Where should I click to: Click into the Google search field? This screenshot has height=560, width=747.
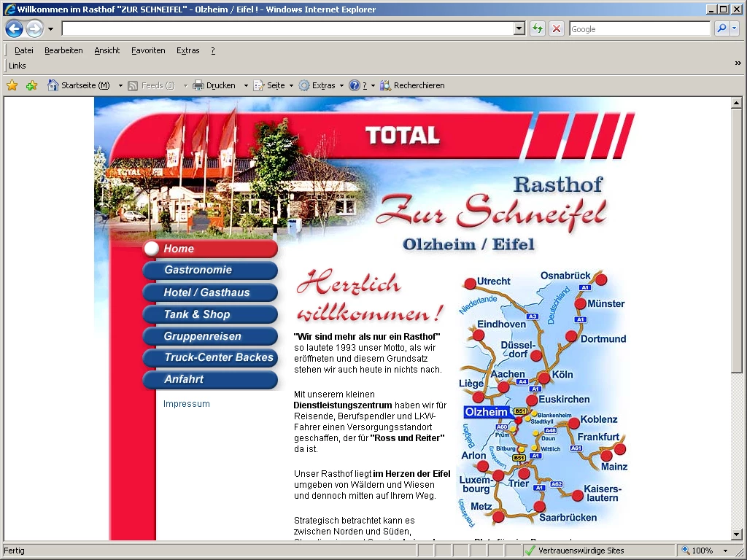(639, 28)
